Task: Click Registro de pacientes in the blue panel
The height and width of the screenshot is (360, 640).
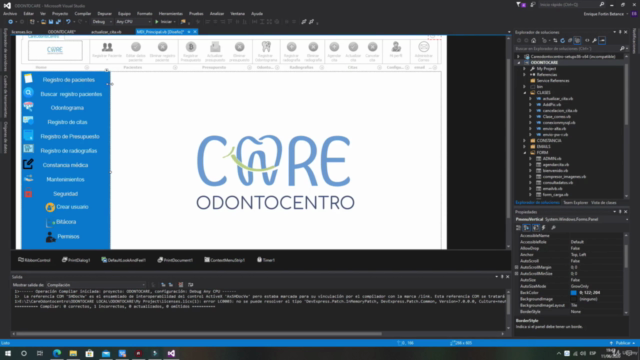Action: tap(69, 80)
